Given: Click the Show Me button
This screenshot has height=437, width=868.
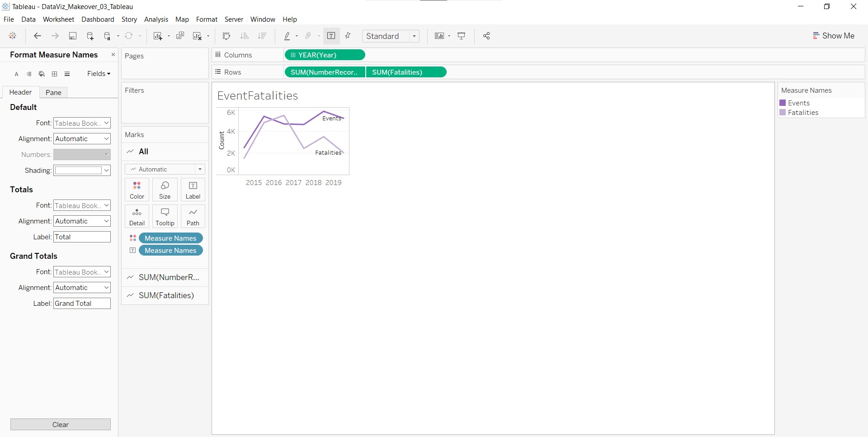Looking at the screenshot, I should pos(833,36).
